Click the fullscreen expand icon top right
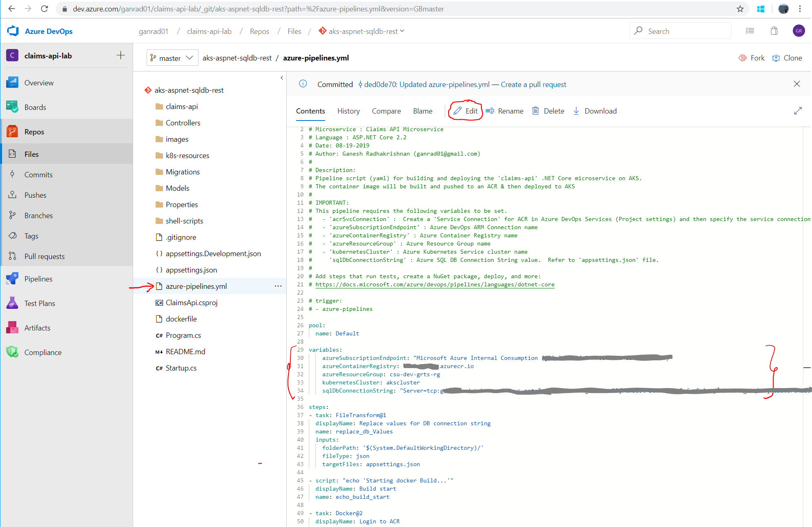 point(797,111)
